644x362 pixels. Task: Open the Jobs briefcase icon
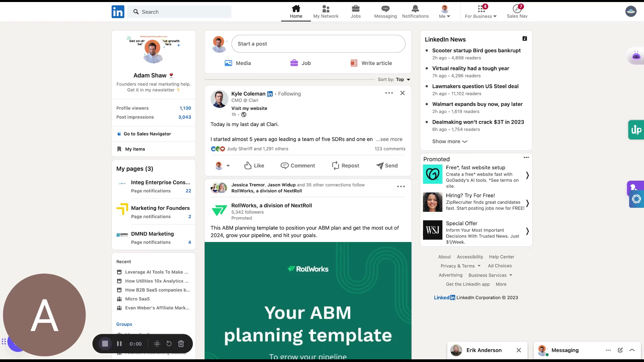pyautogui.click(x=356, y=9)
